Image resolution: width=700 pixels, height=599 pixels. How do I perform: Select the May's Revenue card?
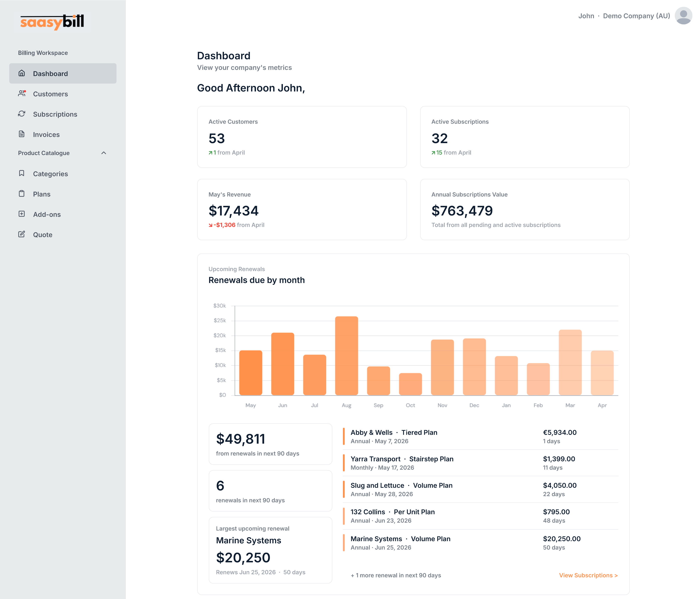[302, 209]
